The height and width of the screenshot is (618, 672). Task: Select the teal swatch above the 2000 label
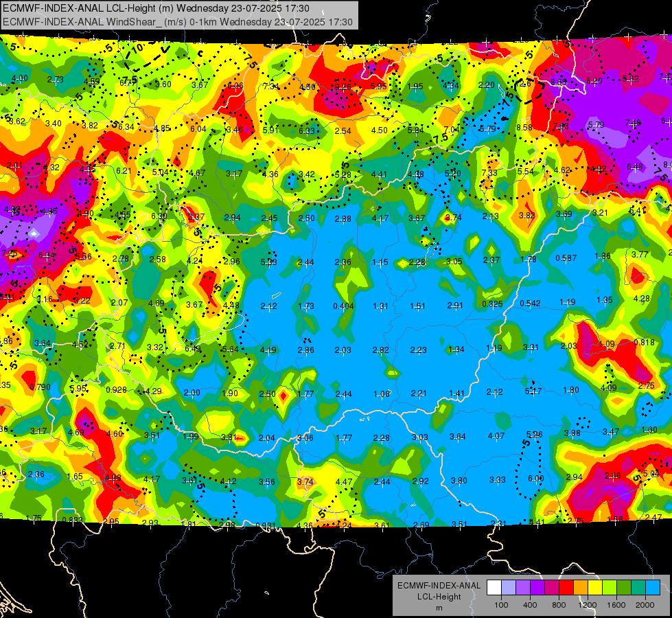[638, 588]
